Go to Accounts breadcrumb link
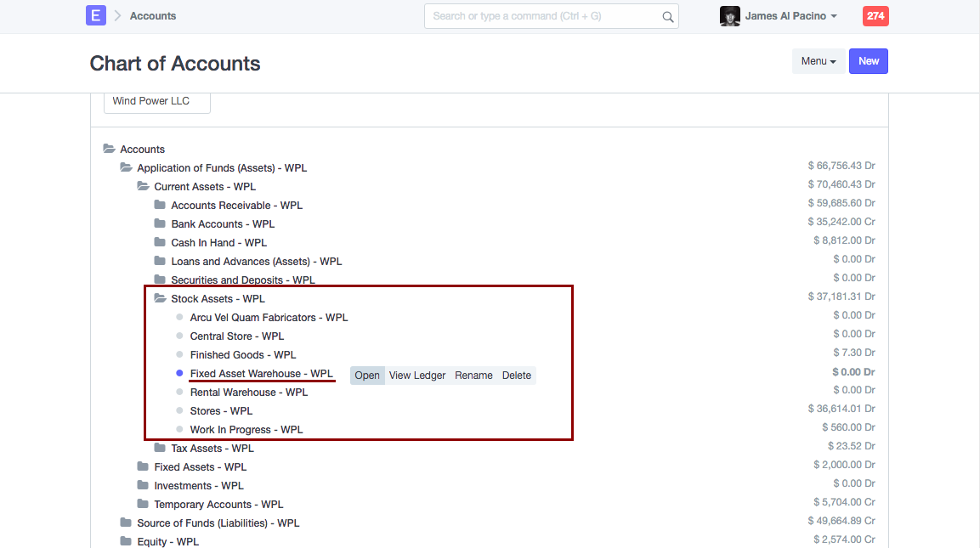980x548 pixels. [153, 16]
